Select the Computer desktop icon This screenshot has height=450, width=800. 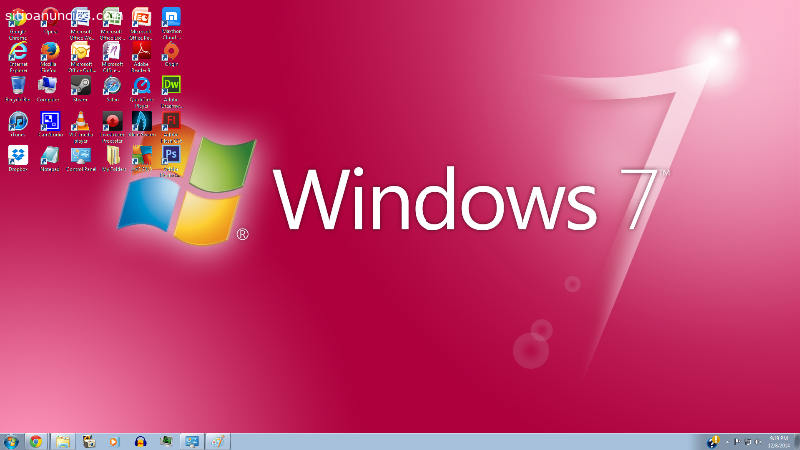pos(47,89)
